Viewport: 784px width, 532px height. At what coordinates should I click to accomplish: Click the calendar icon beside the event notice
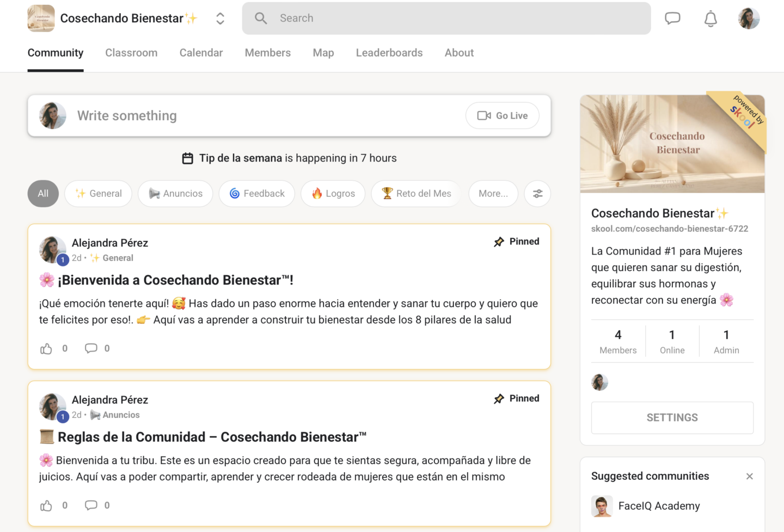pyautogui.click(x=187, y=158)
